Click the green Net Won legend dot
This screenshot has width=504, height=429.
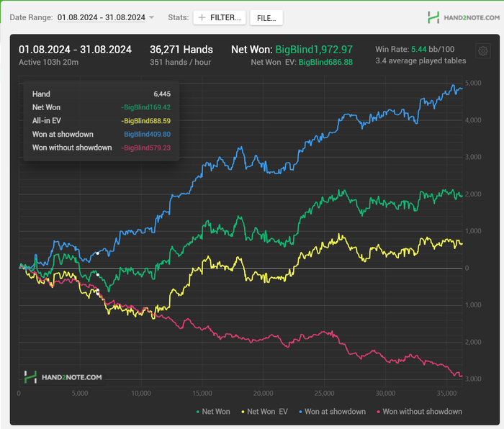(198, 412)
